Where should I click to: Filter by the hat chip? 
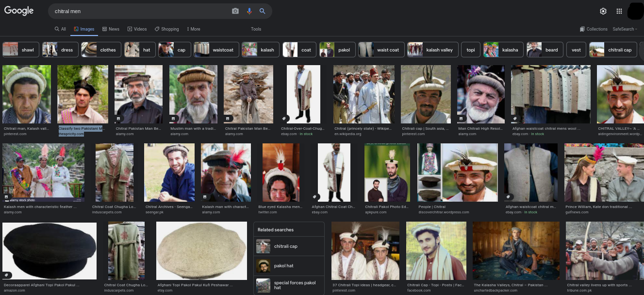140,50
